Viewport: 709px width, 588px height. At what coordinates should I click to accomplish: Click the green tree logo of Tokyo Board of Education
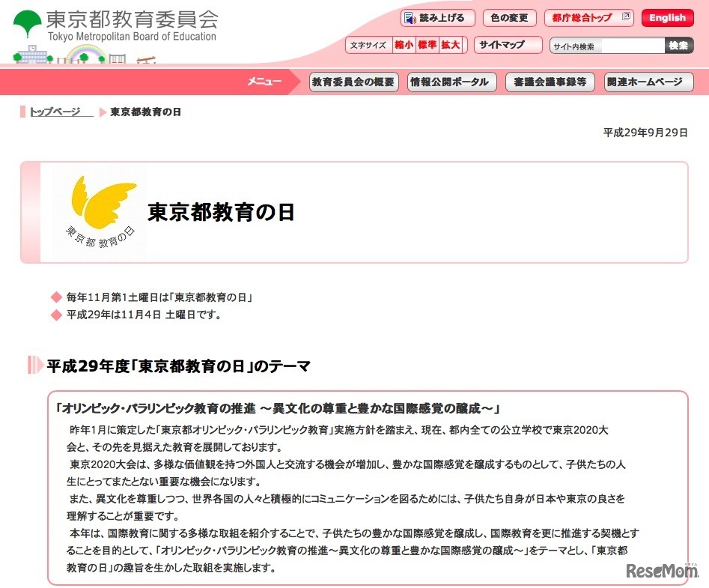(26, 21)
